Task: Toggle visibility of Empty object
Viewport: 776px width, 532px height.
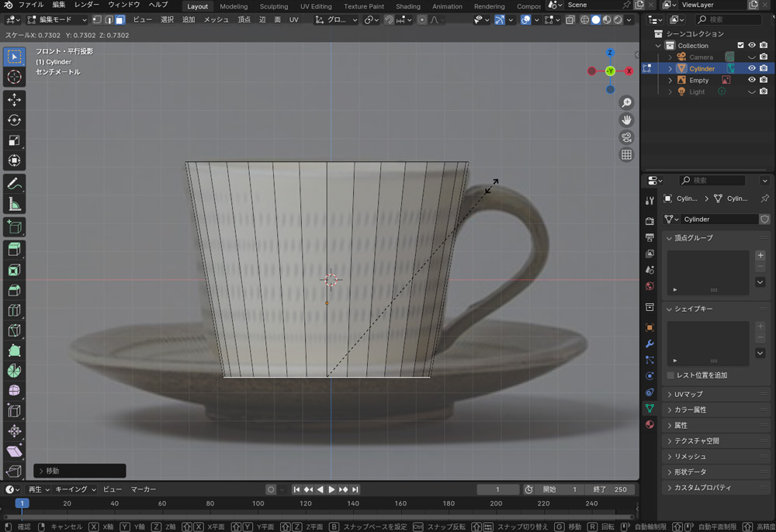Action: (751, 80)
